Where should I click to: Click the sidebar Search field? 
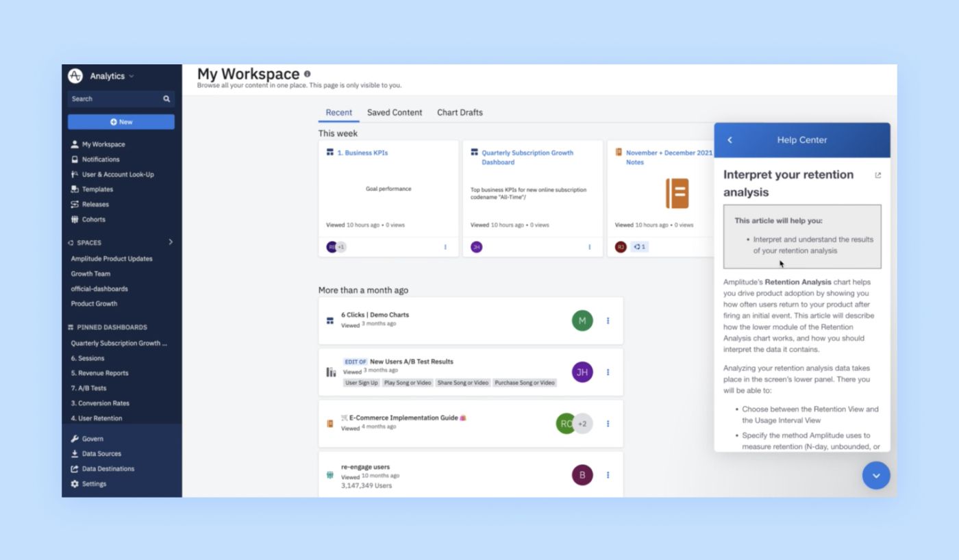pos(121,99)
